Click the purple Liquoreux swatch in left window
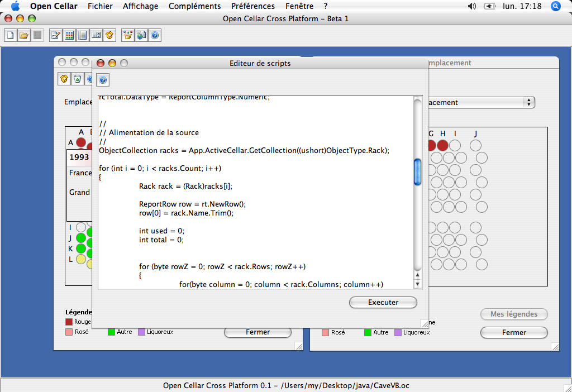This screenshot has width=572, height=392. 141,332
